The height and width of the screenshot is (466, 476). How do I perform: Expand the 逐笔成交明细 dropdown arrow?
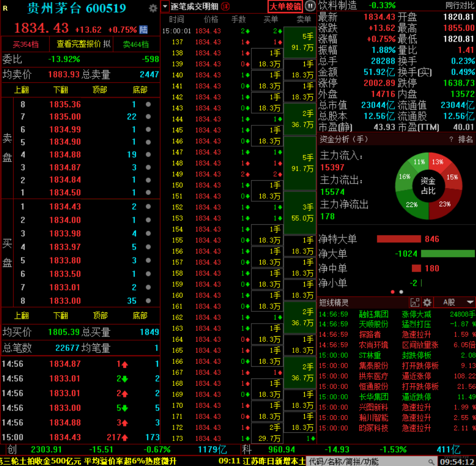tap(165, 6)
